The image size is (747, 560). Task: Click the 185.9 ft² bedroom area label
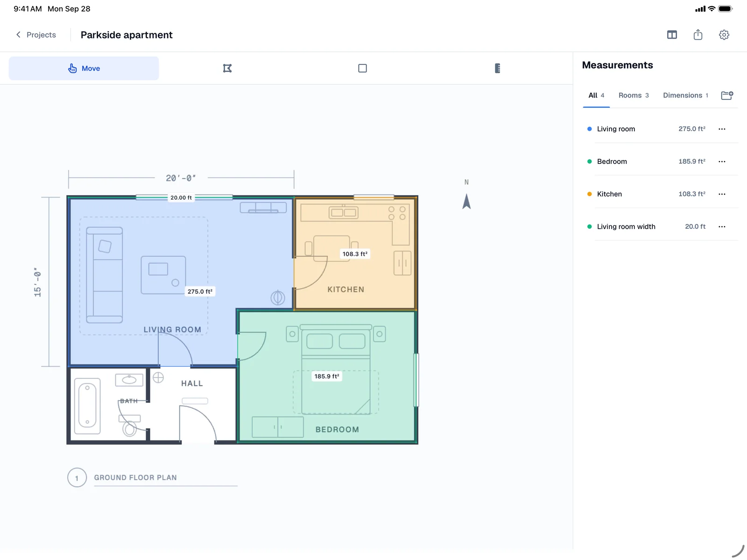[327, 376]
